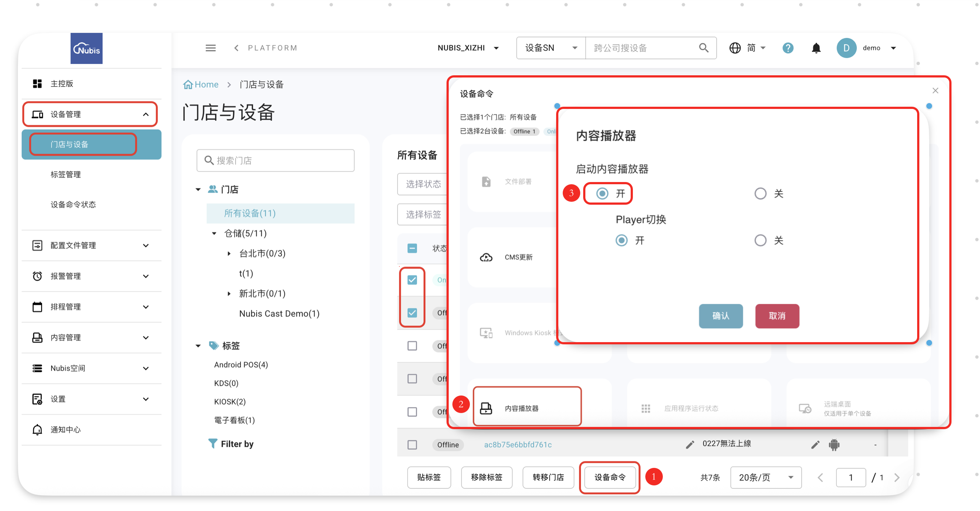Click the notification bell icon

(x=816, y=48)
